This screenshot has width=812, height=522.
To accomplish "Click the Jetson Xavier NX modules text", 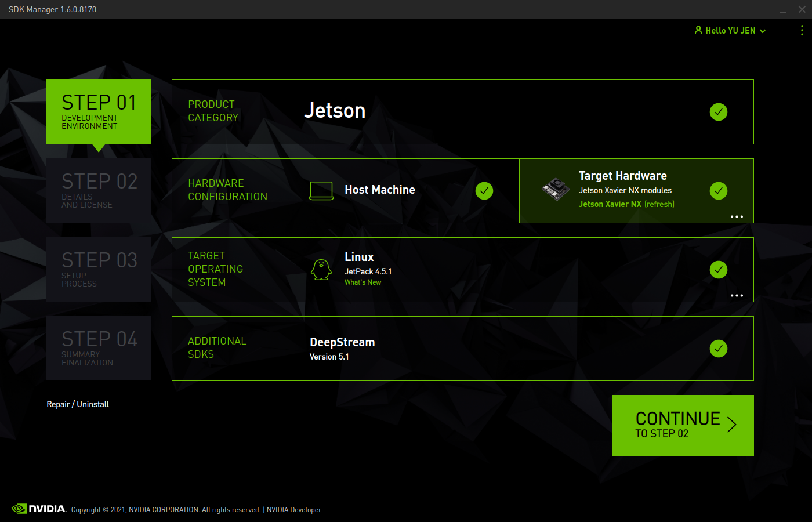I will [625, 190].
